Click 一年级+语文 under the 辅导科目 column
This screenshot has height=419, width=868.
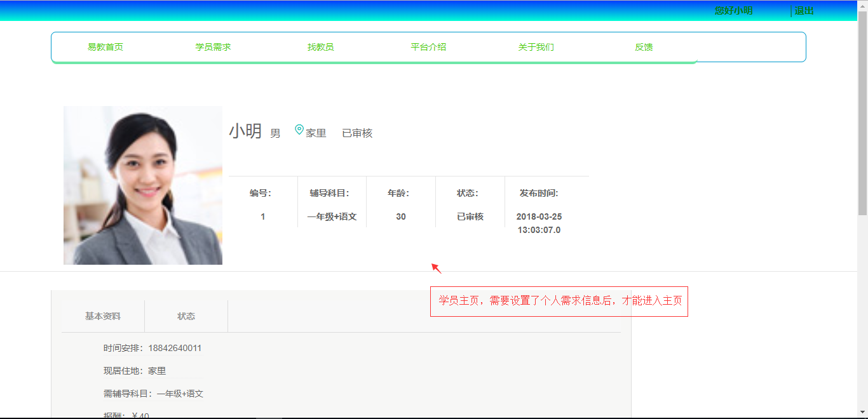332,216
